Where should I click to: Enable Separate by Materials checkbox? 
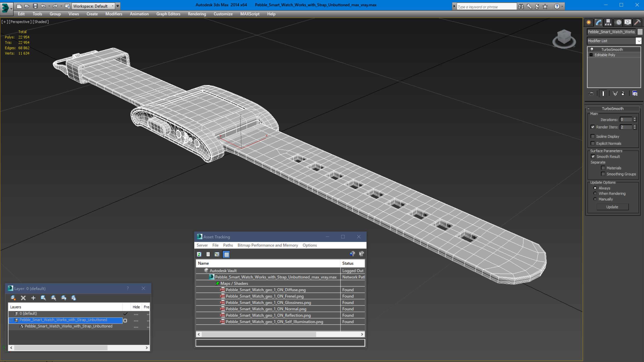coord(603,168)
